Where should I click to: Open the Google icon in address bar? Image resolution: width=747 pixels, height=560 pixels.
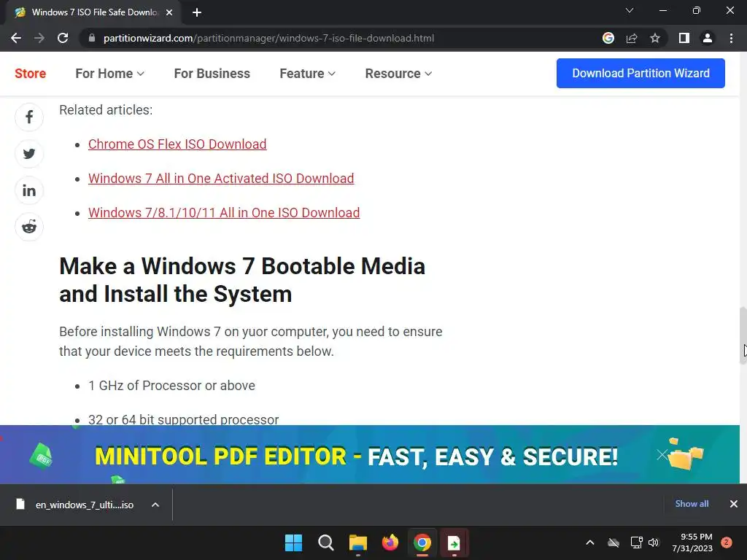pos(608,38)
